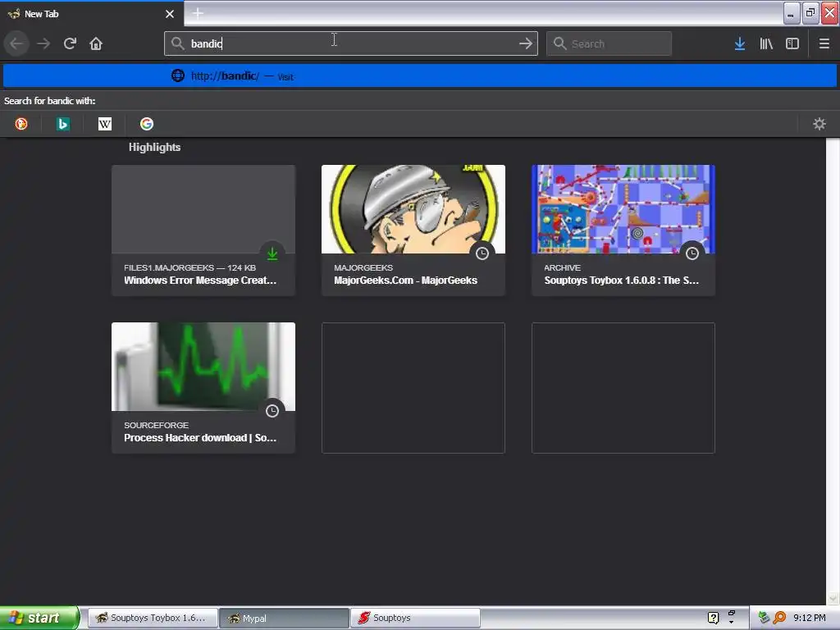Viewport: 840px width, 630px height.
Task: Click the 9:12 PM system clock
Action: tap(810, 619)
